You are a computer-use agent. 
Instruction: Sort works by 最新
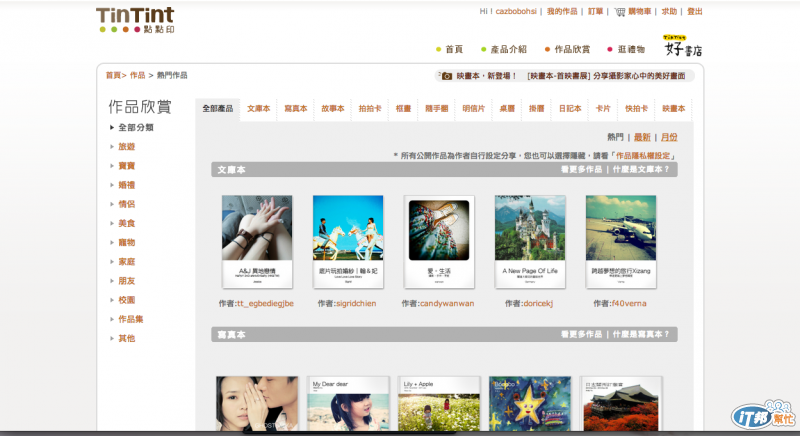pyautogui.click(x=642, y=137)
